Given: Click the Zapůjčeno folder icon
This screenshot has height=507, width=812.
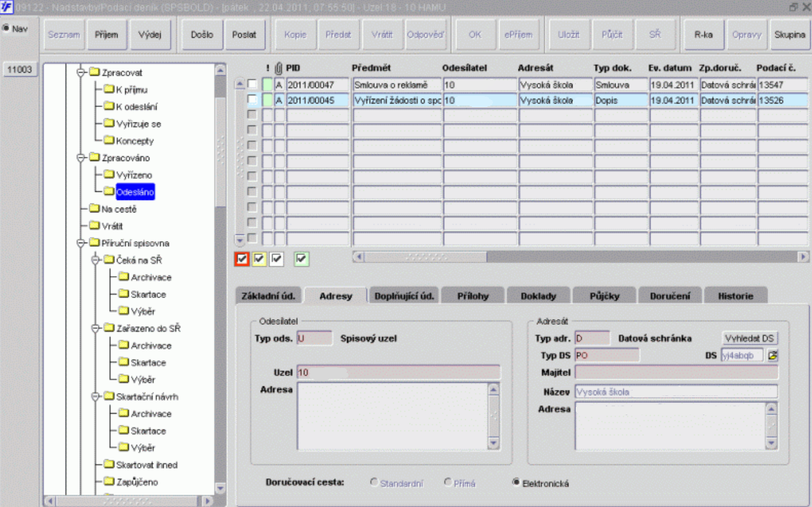Looking at the screenshot, I should coord(109,481).
